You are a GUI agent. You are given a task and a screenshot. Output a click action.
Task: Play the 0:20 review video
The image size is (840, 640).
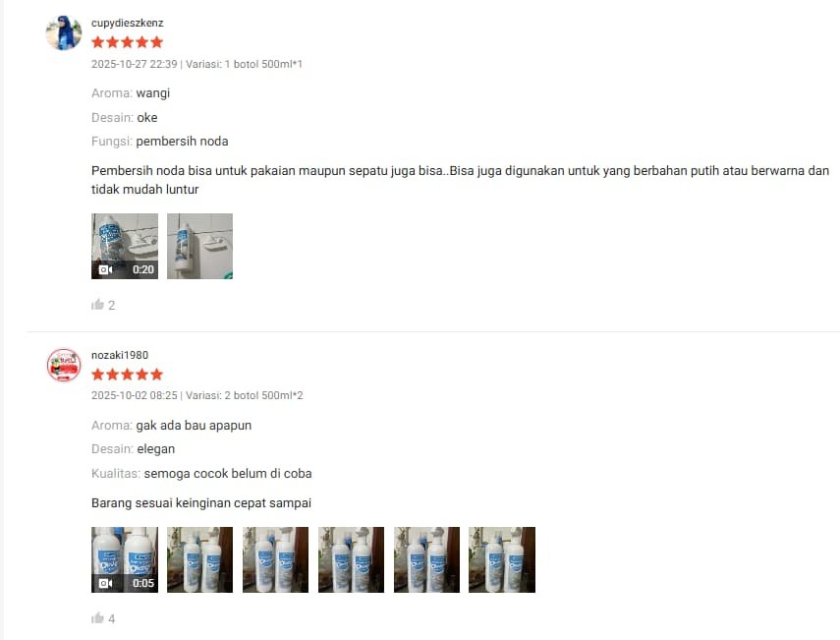(125, 246)
